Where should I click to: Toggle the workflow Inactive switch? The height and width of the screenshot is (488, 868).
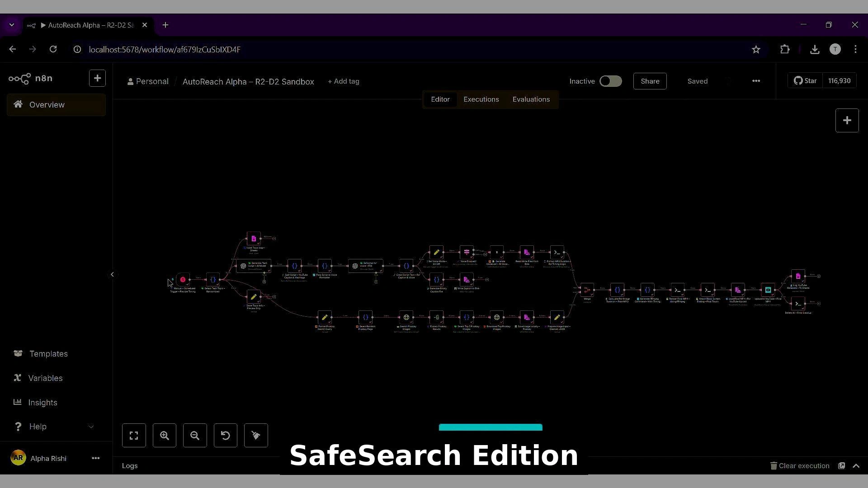(x=610, y=81)
